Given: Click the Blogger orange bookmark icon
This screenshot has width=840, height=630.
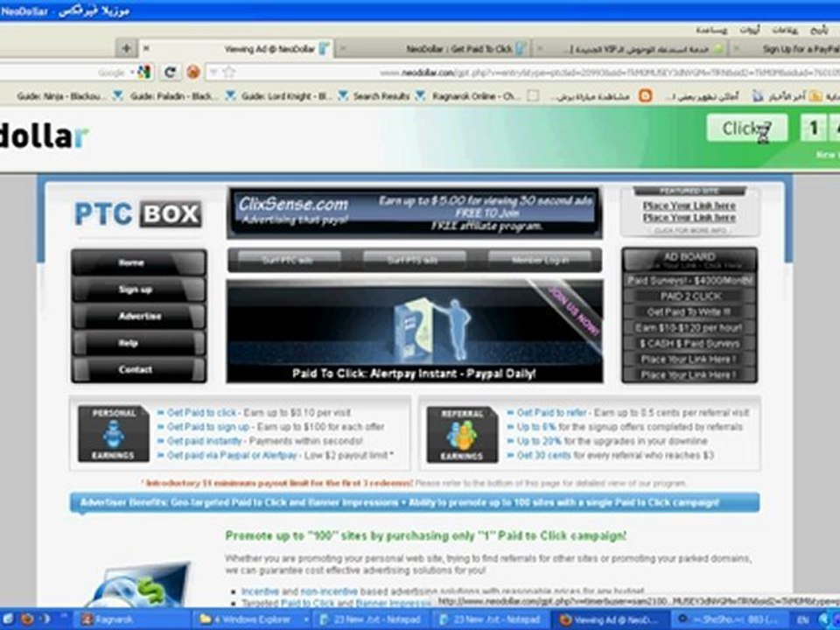Looking at the screenshot, I should [x=646, y=96].
